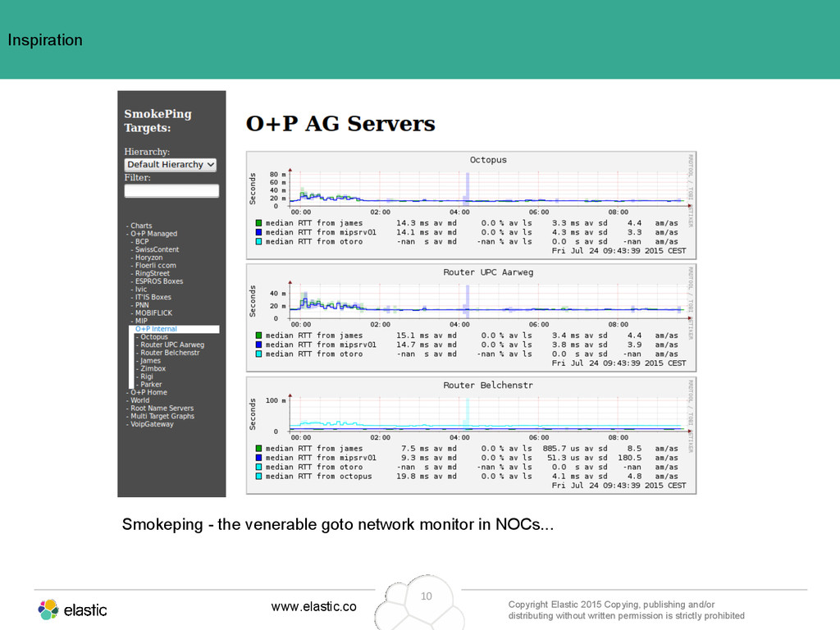
Task: Select Root Name Servers entry
Action: pyautogui.click(x=162, y=409)
